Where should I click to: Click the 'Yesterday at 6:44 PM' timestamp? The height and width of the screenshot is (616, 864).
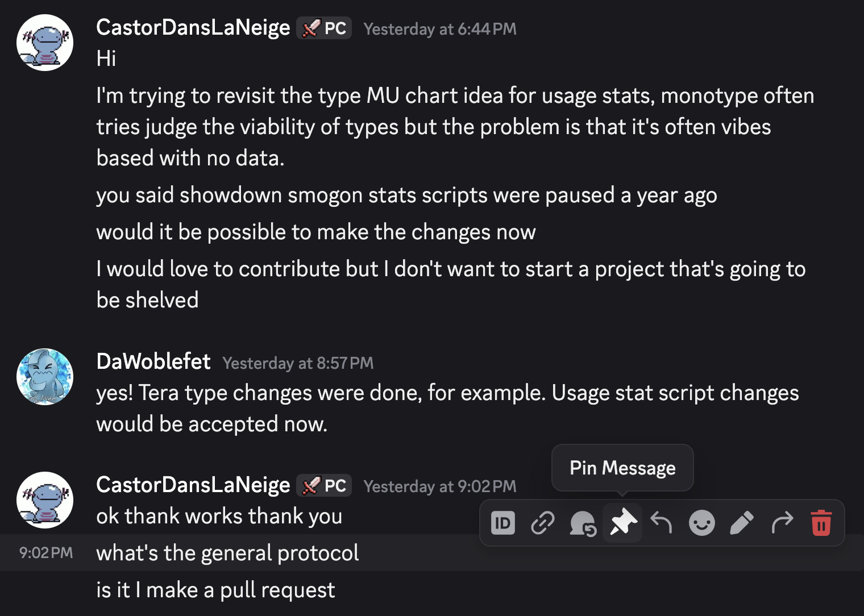(440, 29)
